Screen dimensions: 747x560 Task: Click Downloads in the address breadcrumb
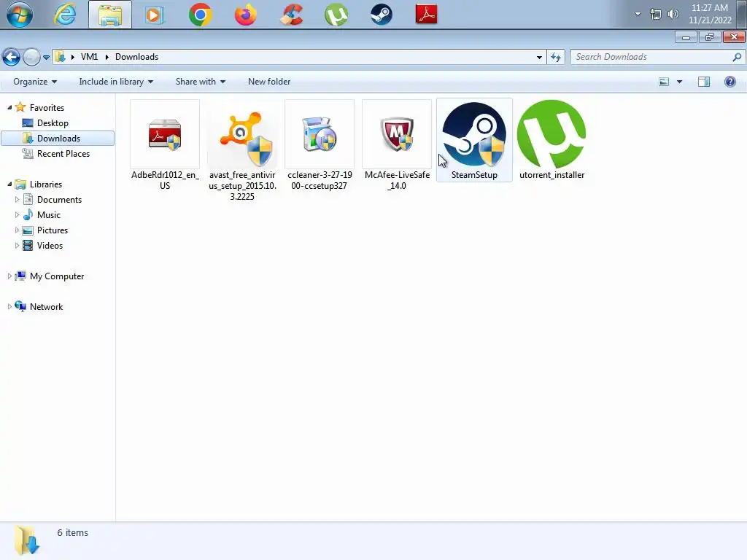(x=136, y=57)
